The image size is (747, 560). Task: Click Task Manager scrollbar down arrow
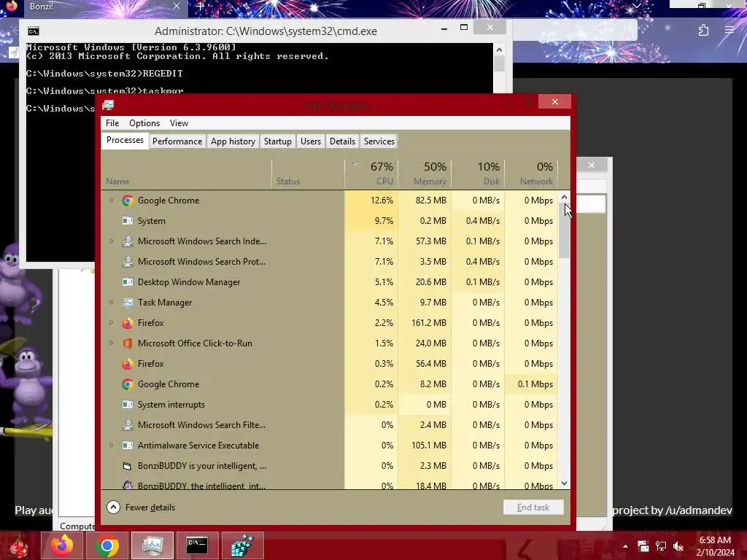pyautogui.click(x=565, y=483)
